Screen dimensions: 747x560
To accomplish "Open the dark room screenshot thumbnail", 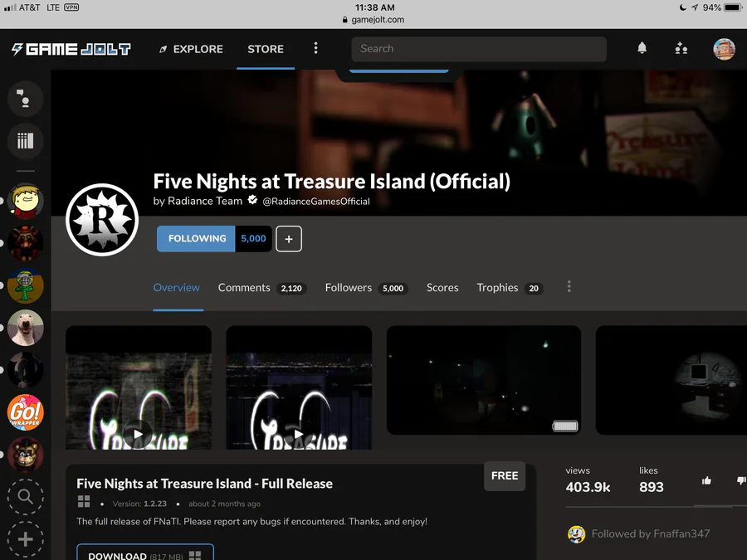I will (484, 380).
